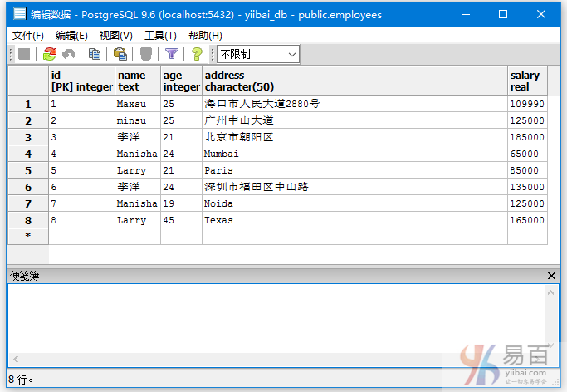Image resolution: width=567 pixels, height=392 pixels.
Task: Click the address column header
Action: pos(354,81)
